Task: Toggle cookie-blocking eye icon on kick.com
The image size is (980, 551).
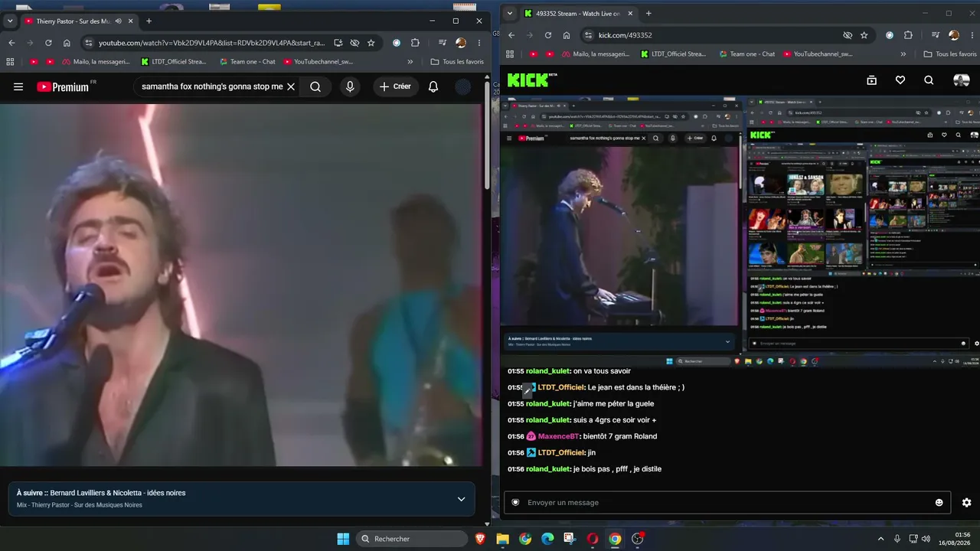Action: pyautogui.click(x=848, y=35)
